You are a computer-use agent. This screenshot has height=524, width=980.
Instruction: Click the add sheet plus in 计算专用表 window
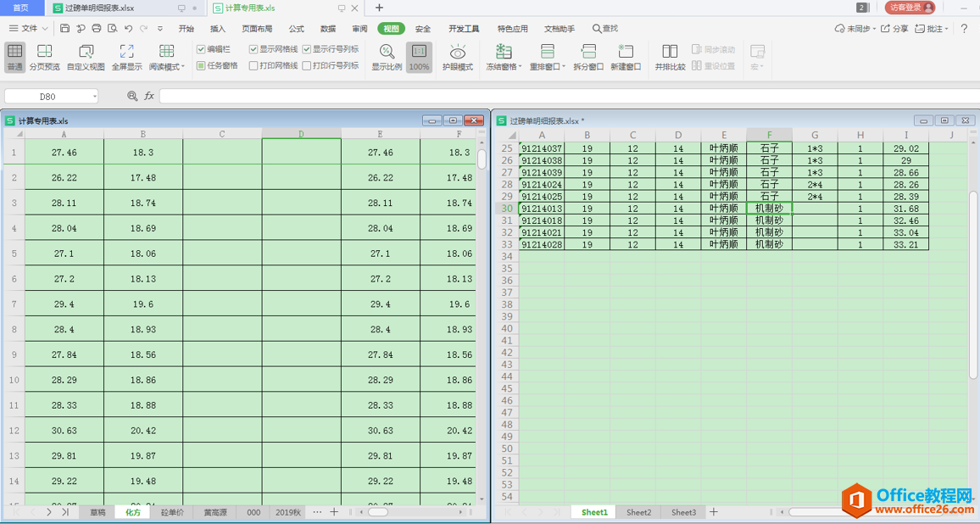334,512
